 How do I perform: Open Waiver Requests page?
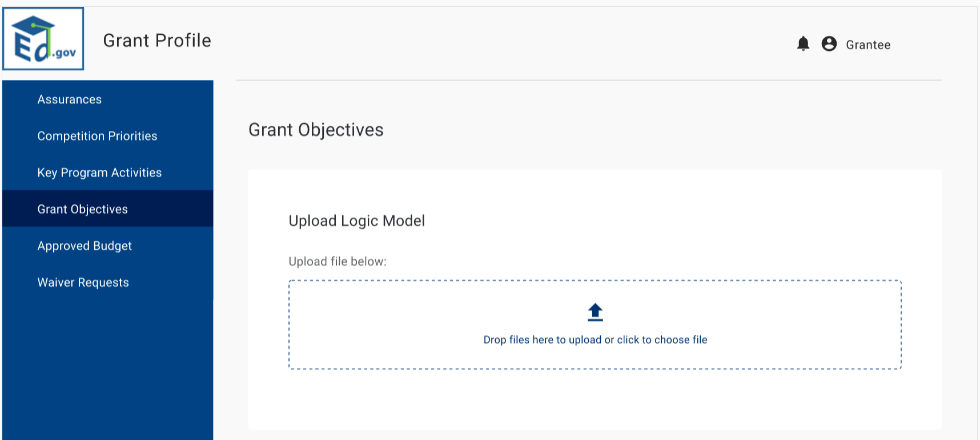(83, 282)
